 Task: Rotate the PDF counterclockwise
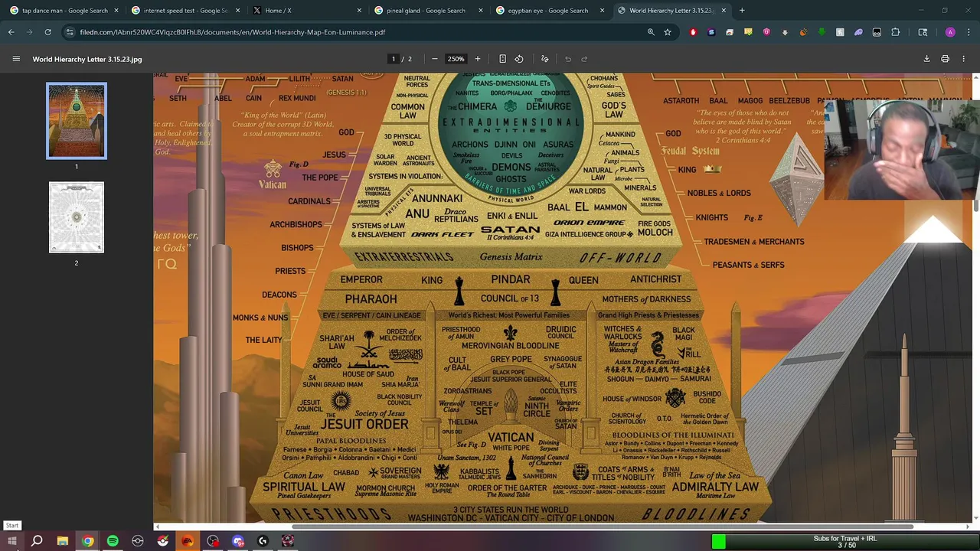[519, 59]
